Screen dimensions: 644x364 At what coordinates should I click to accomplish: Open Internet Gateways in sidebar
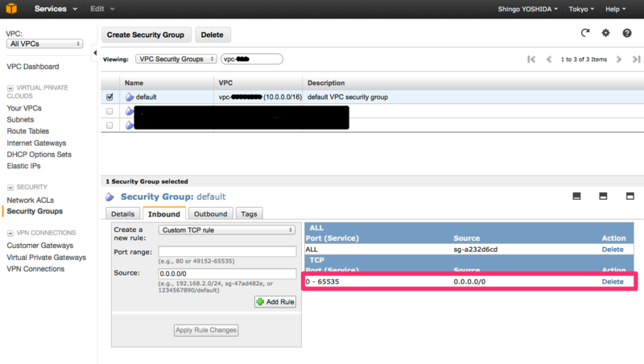(x=36, y=143)
